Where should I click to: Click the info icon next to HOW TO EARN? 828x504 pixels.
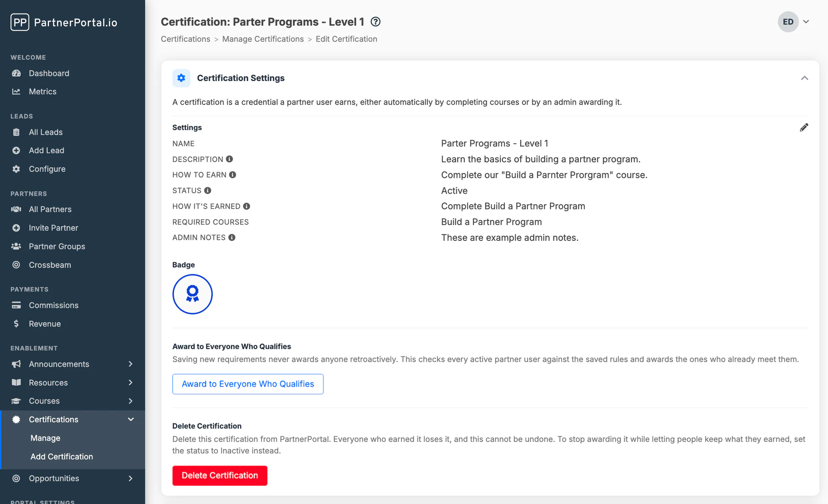(233, 175)
